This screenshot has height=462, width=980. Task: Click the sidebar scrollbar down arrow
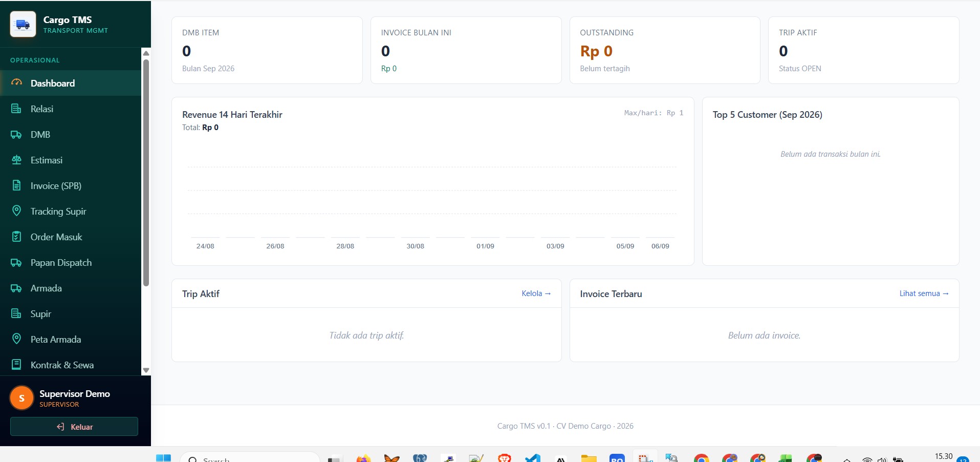146,370
